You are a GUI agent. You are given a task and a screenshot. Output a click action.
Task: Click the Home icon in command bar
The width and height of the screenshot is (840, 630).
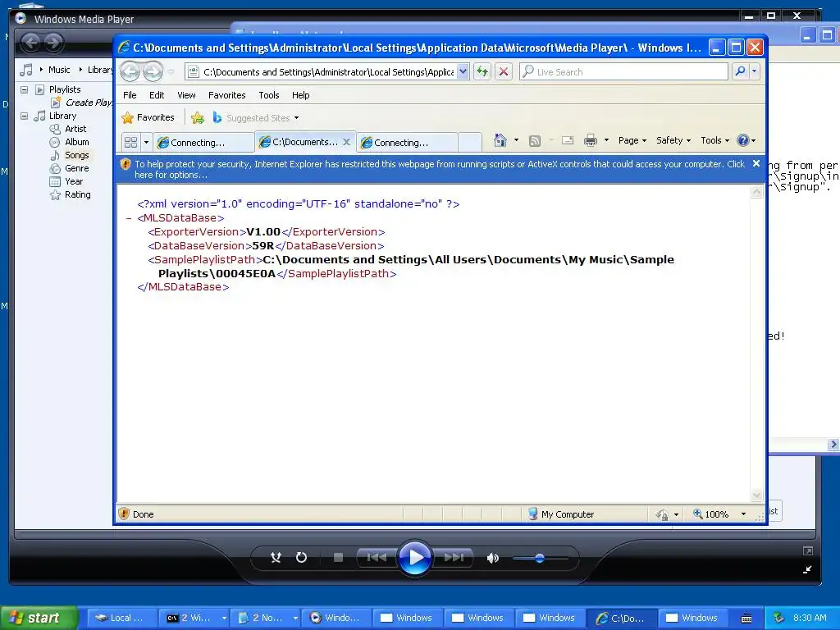coord(500,140)
